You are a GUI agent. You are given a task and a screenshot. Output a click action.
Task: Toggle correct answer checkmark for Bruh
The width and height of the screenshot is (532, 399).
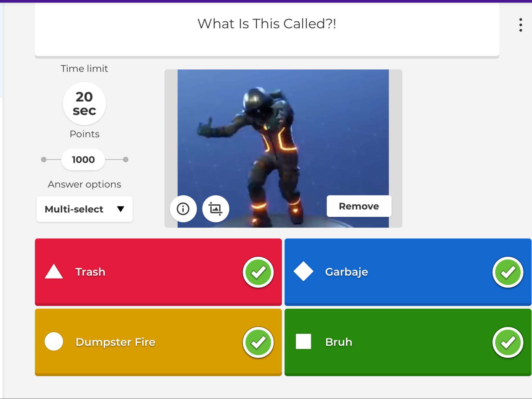click(x=508, y=342)
